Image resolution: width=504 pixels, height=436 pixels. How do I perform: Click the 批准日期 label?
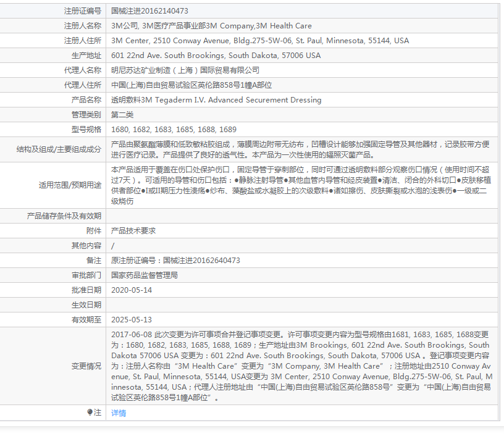[86, 290]
